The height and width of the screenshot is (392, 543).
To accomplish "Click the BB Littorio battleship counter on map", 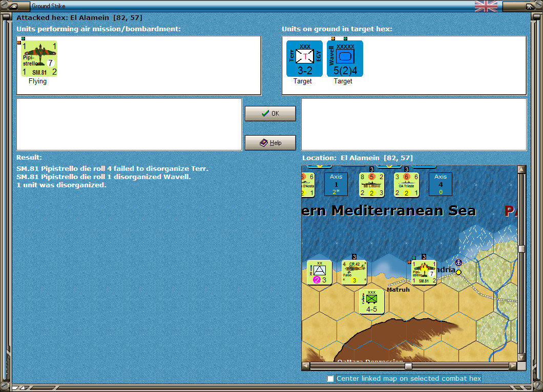I will coord(371,185).
